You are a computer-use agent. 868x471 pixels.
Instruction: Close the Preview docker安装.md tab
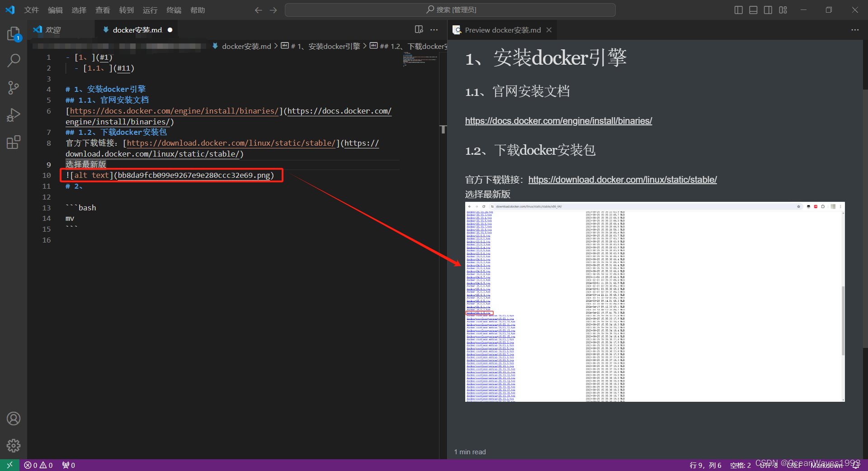[549, 30]
